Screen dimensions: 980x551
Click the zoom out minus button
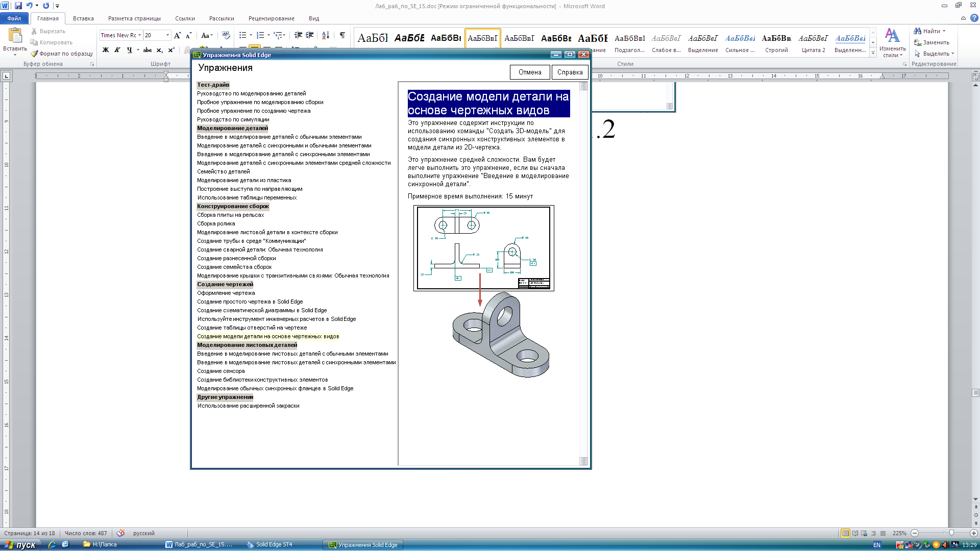tap(915, 533)
